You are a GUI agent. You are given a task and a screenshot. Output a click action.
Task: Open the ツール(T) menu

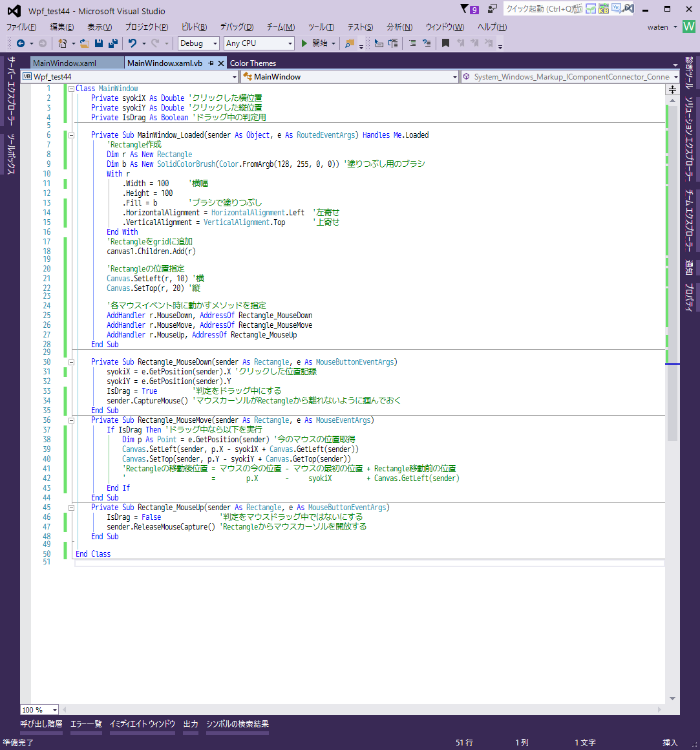(321, 27)
